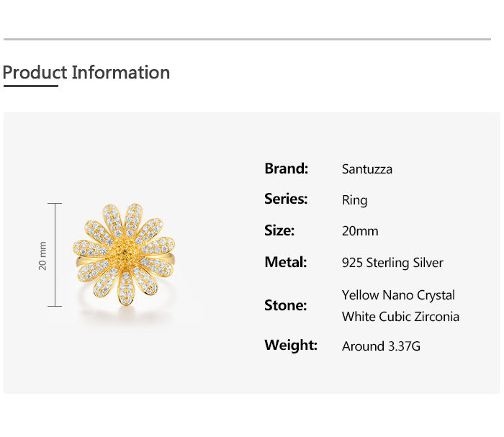The width and height of the screenshot is (504, 437).
Task: Click the Brand: label
Action: [286, 168]
